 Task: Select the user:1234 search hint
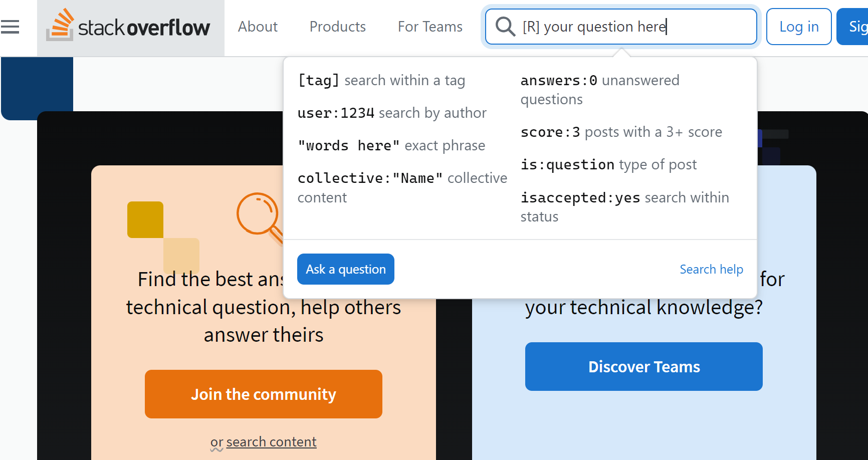tap(392, 113)
